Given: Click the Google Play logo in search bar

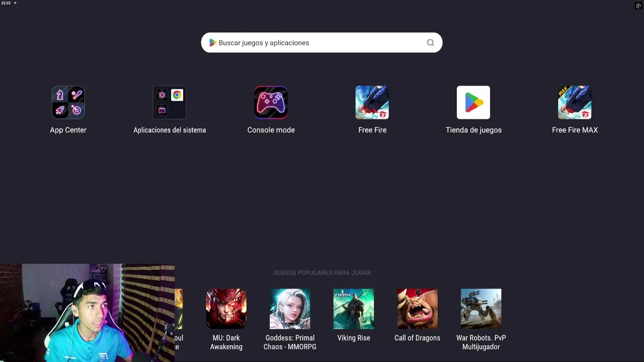Looking at the screenshot, I should (213, 43).
